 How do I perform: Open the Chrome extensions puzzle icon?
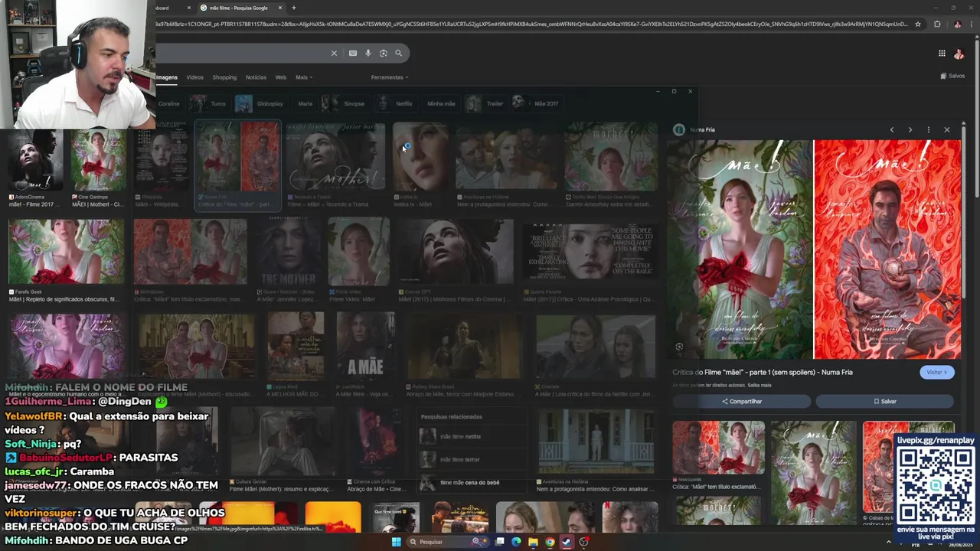(x=937, y=24)
